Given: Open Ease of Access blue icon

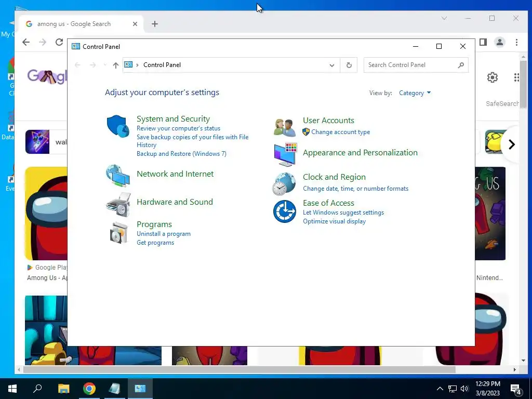Looking at the screenshot, I should tap(285, 211).
